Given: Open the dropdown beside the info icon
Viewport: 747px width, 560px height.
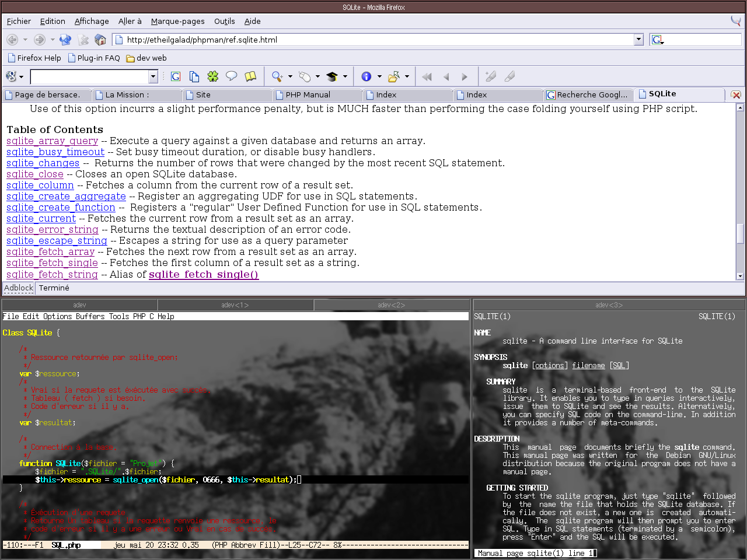Looking at the screenshot, I should 379,76.
